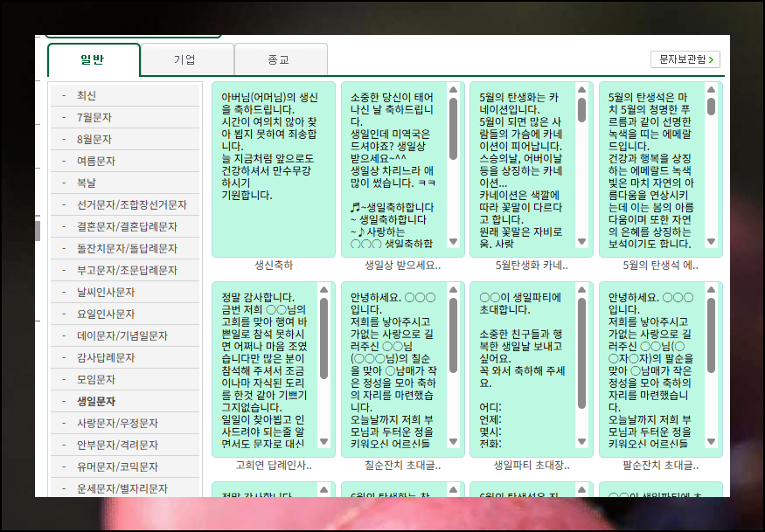Click scrollbar thumb in 생일파티 초대장 card
The image size is (765, 532).
pos(581,353)
